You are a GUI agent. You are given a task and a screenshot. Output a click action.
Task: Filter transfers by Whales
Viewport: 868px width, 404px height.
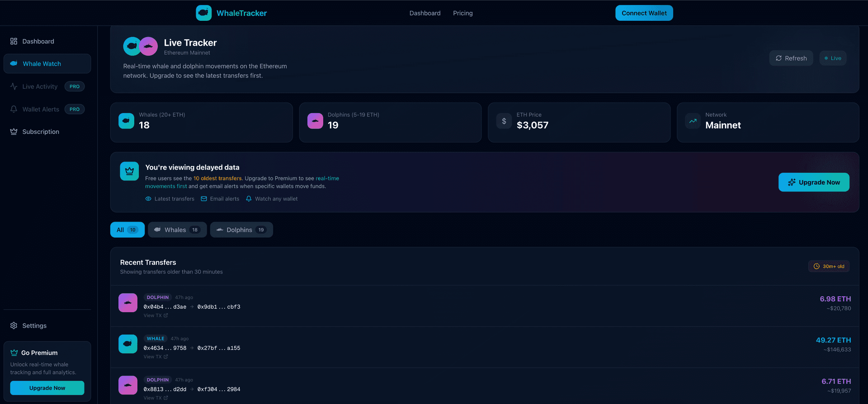[177, 230]
